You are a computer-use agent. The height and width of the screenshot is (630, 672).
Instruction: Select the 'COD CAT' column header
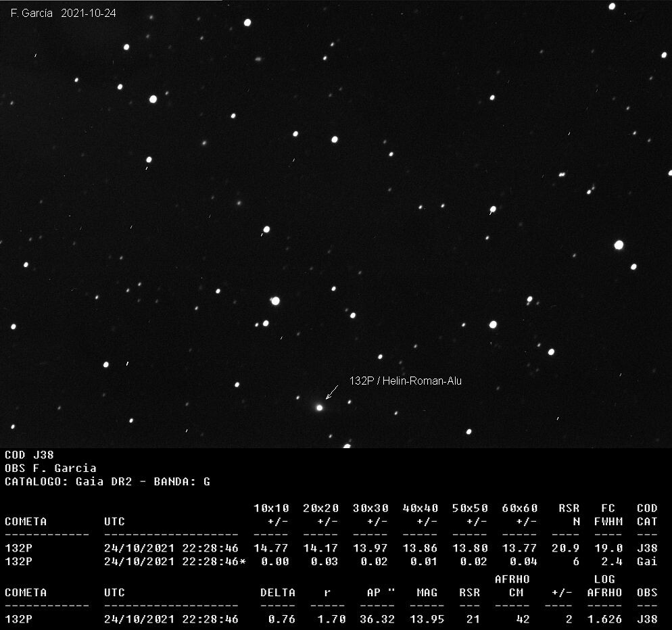[647, 514]
